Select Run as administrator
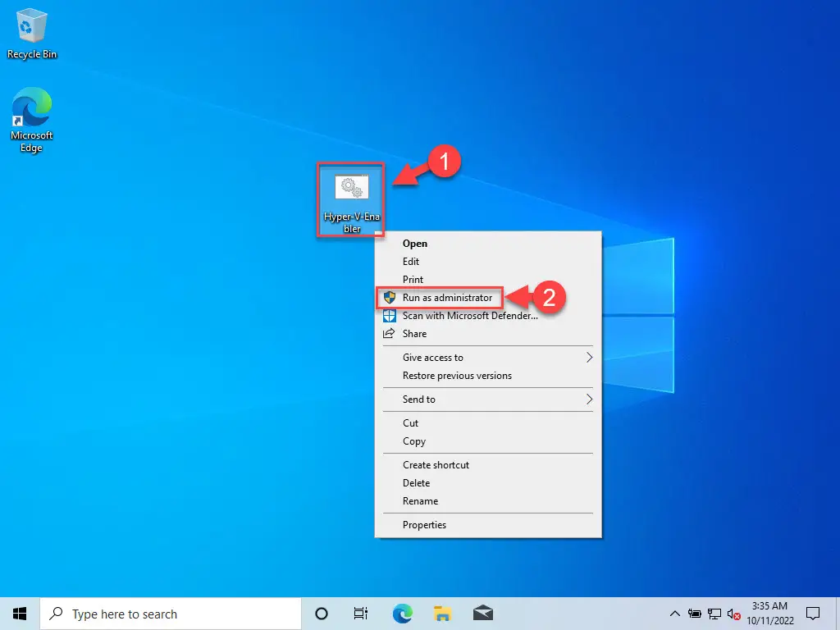This screenshot has height=630, width=840. click(x=488, y=297)
